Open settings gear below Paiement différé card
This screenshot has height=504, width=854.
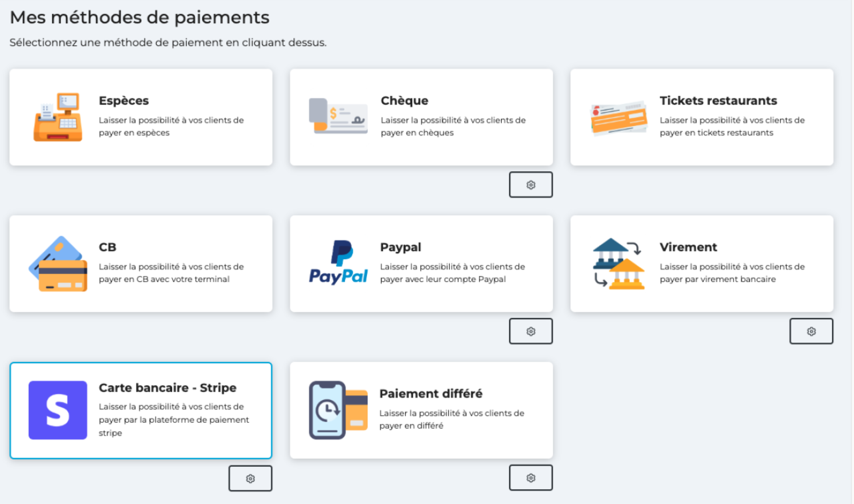pos(531,478)
